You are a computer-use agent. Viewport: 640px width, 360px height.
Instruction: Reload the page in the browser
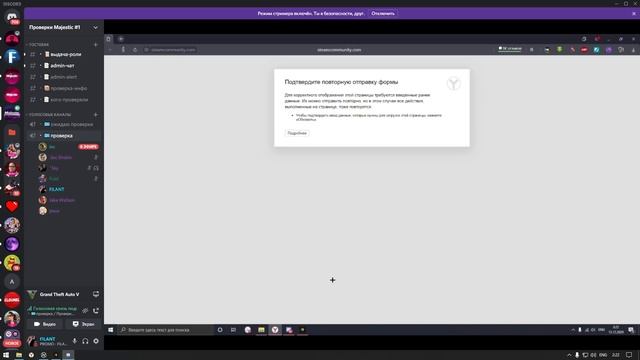pos(135,50)
